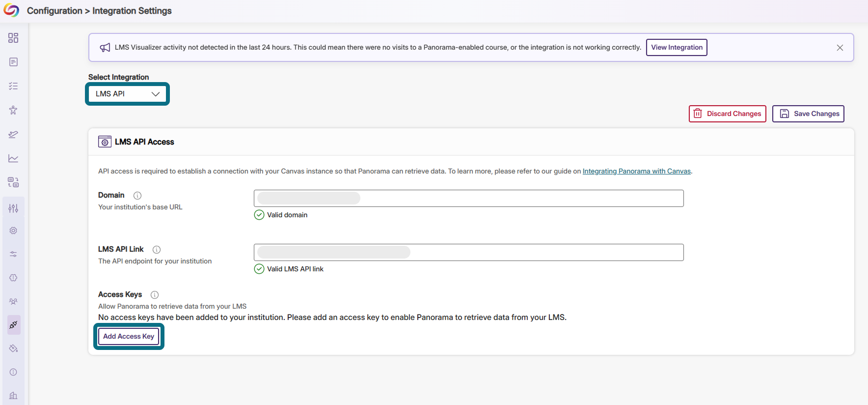Show info tooltip for Domain
The width and height of the screenshot is (868, 405).
137,196
